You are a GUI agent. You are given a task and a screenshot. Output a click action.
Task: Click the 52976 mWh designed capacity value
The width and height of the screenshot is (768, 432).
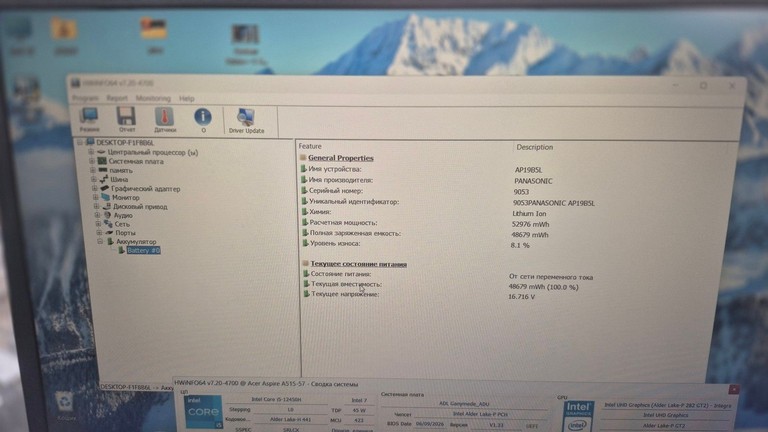(530, 224)
